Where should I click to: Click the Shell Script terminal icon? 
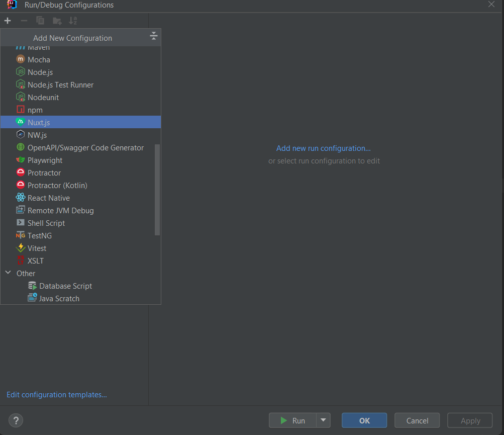coord(21,222)
